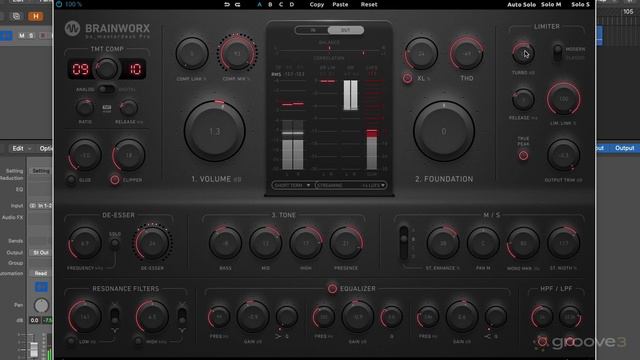Click the undo arrow icon
640x360 pixels.
click(227, 4)
